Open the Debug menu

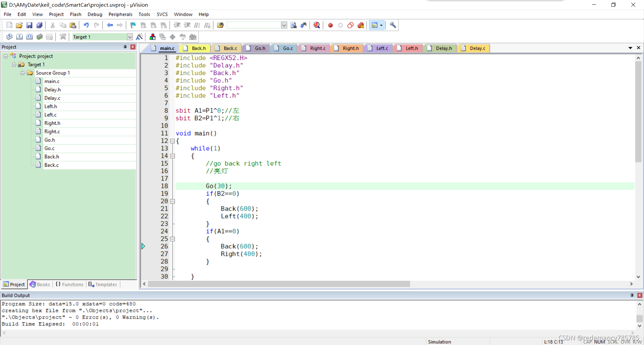click(x=95, y=14)
